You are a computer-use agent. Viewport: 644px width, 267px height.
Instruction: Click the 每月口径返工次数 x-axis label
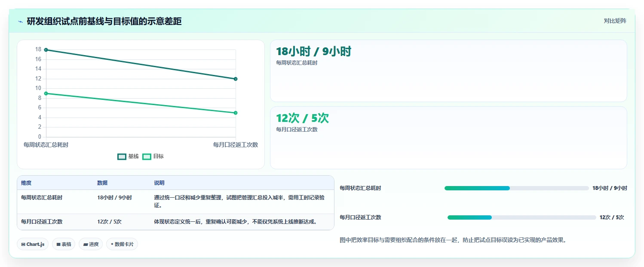coord(236,145)
